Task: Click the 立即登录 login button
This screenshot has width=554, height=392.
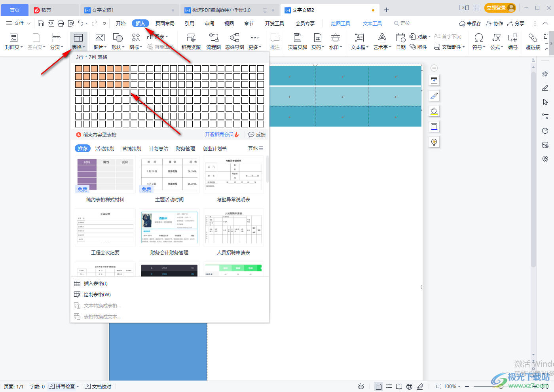Action: 500,8
